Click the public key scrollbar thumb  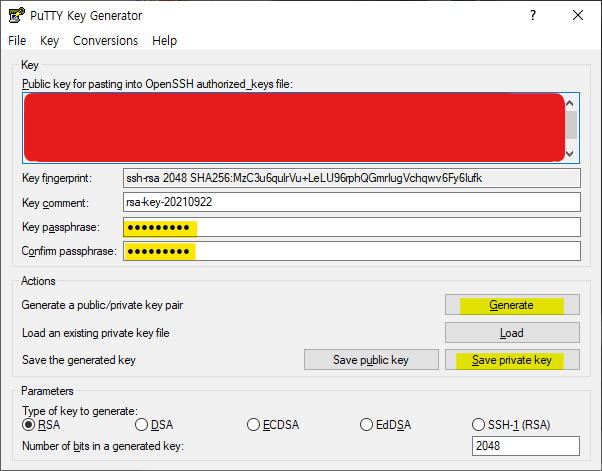pyautogui.click(x=571, y=124)
